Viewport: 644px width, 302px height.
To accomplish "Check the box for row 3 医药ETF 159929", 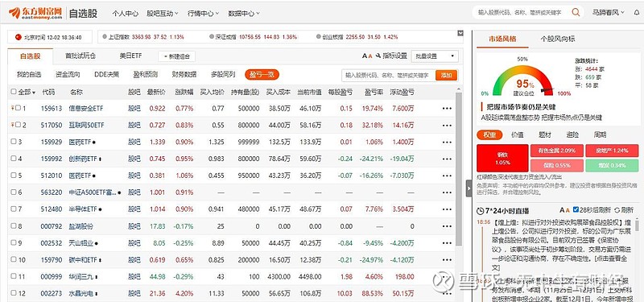I will point(14,142).
